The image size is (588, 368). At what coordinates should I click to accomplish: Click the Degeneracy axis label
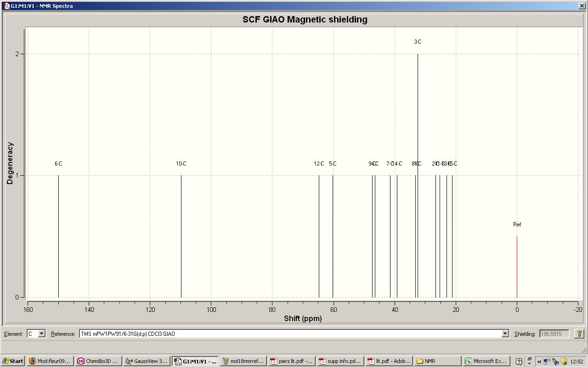click(10, 163)
